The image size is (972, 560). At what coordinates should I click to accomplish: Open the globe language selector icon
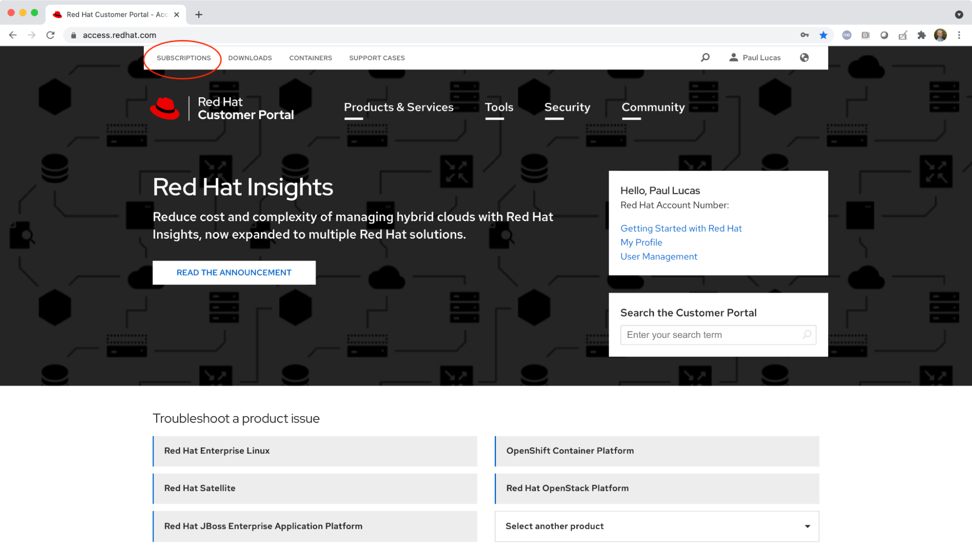coord(804,57)
